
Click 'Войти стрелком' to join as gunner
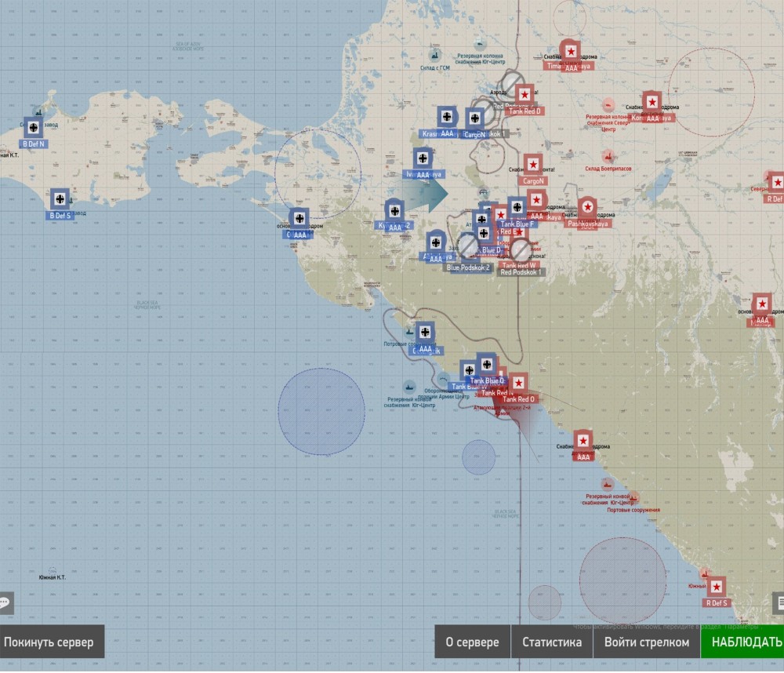tap(646, 642)
